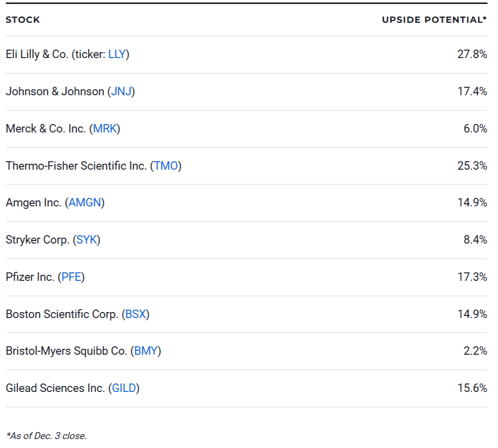Open the MRK stock ticker link
498x448 pixels.
point(105,129)
